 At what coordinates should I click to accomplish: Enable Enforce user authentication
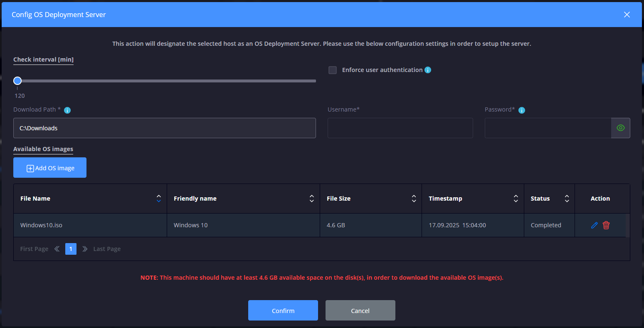click(332, 70)
